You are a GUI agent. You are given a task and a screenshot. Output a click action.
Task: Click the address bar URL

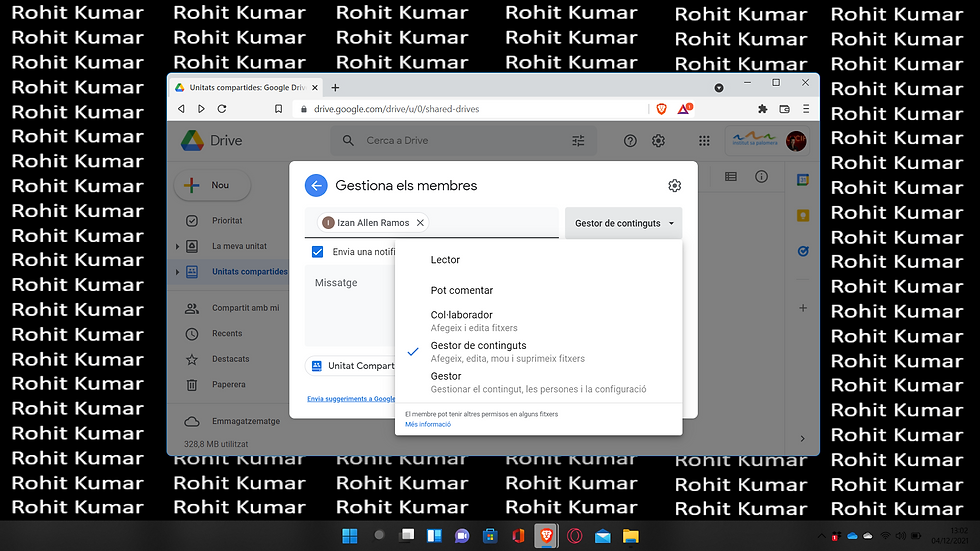396,109
